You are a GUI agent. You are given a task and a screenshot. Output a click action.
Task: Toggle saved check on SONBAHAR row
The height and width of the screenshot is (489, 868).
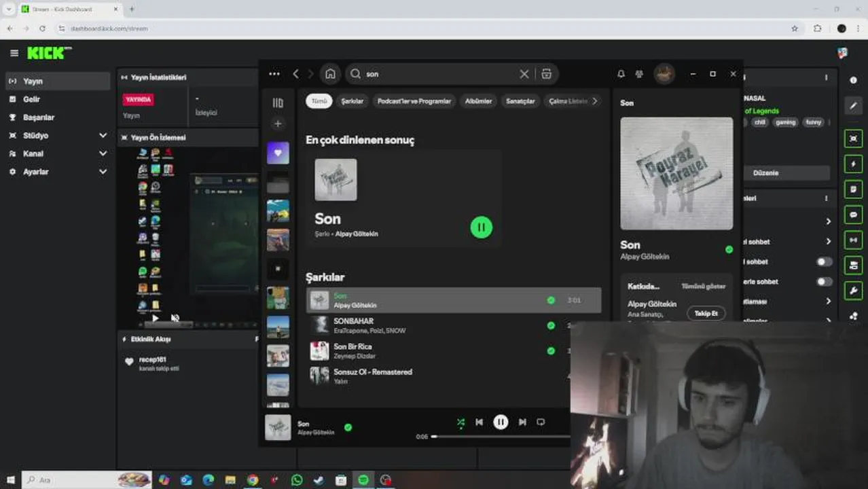click(x=551, y=325)
